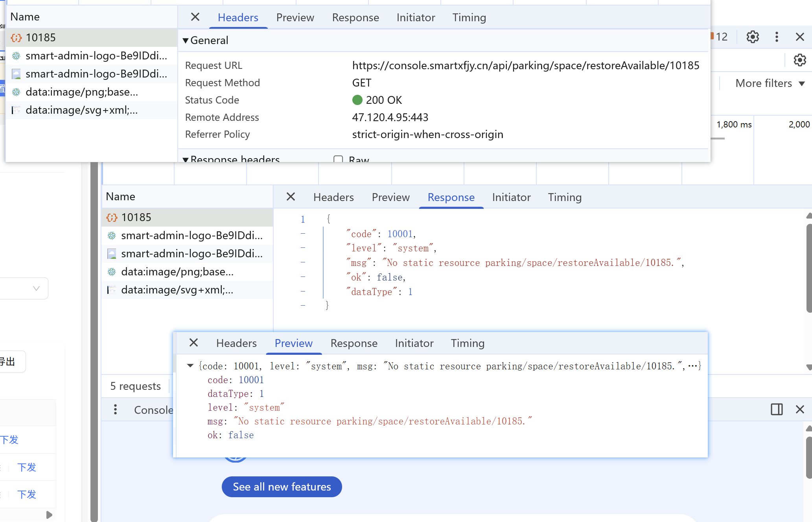The image size is (812, 522).
Task: Switch to Timing tab in top panel
Action: (469, 18)
